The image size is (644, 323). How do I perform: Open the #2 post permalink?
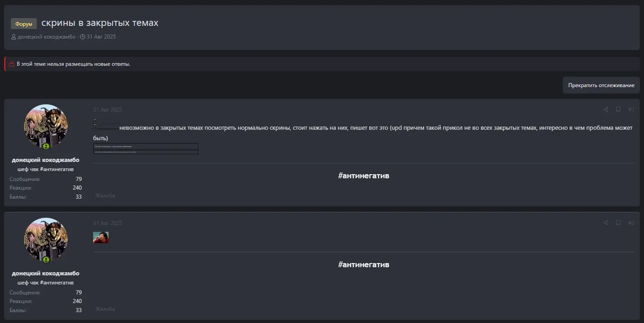pyautogui.click(x=631, y=223)
